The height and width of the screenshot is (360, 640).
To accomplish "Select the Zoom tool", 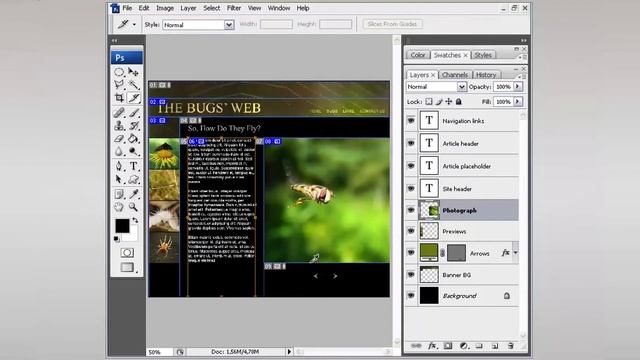I will pos(133,207).
